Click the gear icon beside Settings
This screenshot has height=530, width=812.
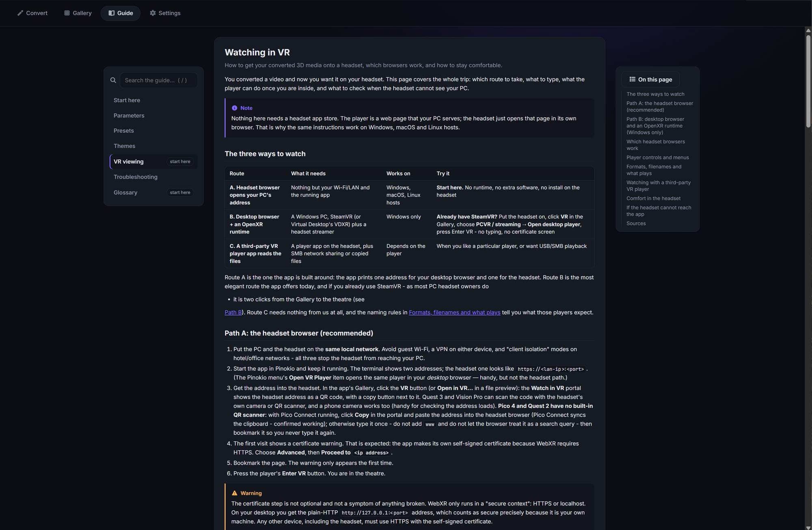[153, 13]
